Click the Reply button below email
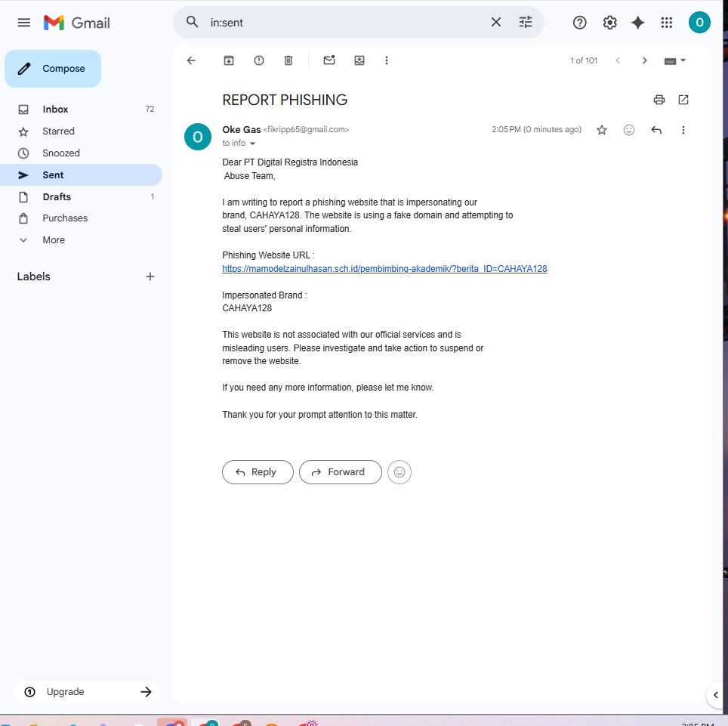 coord(258,472)
